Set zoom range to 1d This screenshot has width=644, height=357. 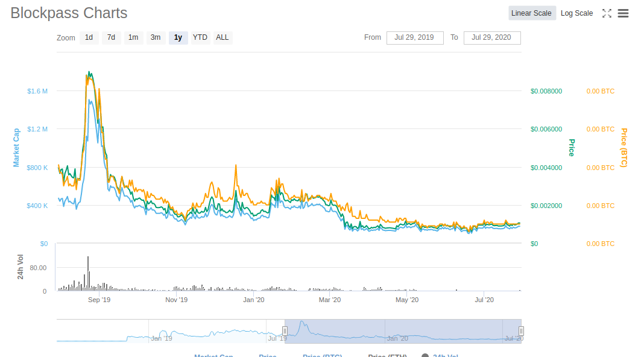click(89, 37)
